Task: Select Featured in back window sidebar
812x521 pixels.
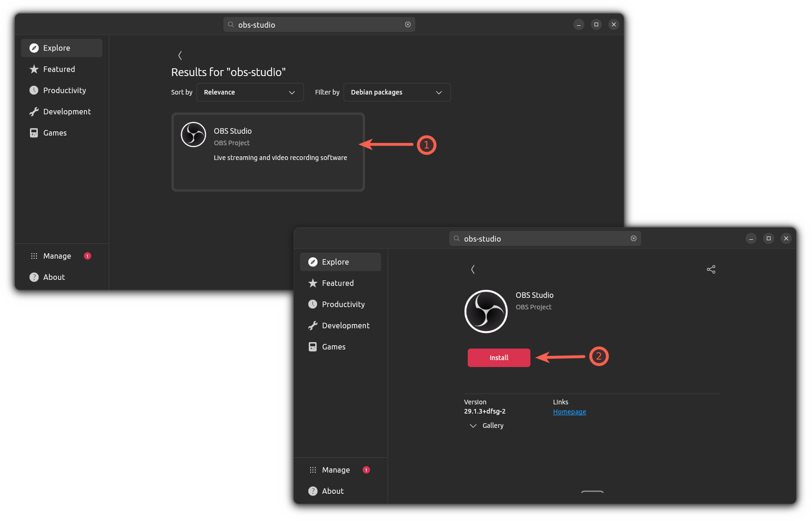Action: coord(62,69)
